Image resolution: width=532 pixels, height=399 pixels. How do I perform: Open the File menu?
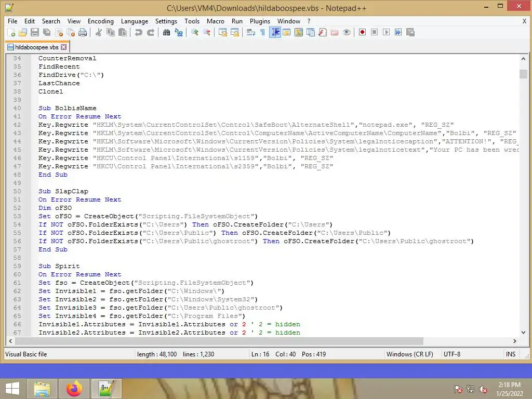click(x=12, y=21)
